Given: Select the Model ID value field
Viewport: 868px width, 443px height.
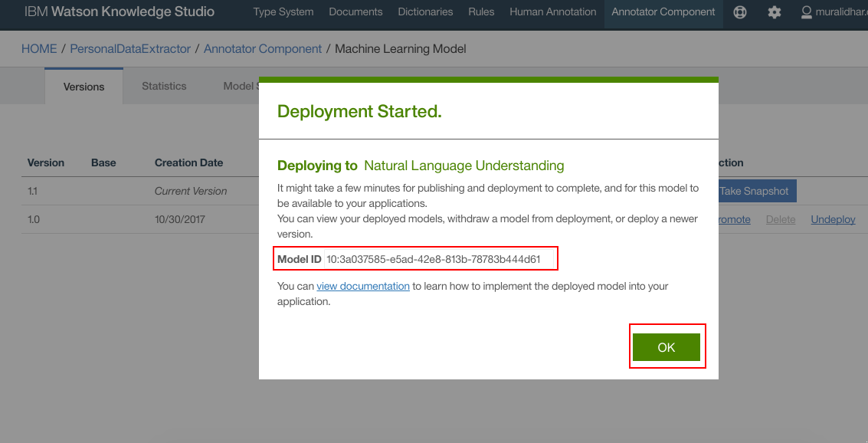Looking at the screenshot, I should [438, 258].
